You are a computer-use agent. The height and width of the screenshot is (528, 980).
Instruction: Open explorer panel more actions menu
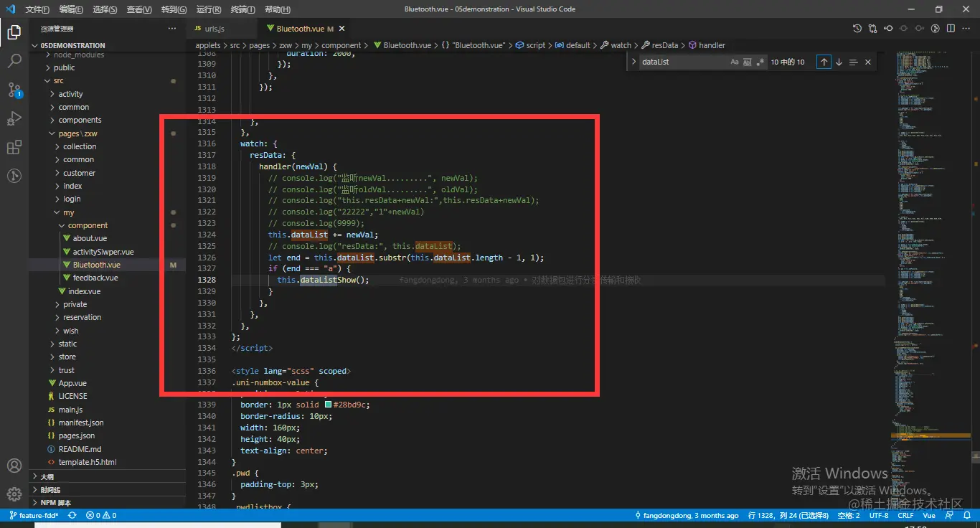click(171, 29)
